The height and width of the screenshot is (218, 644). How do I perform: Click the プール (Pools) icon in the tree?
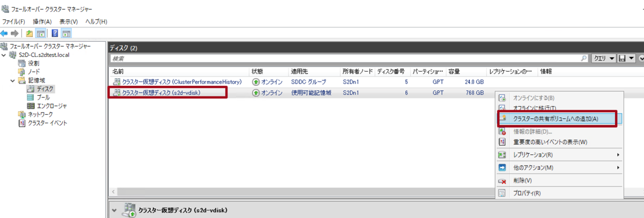pos(31,97)
